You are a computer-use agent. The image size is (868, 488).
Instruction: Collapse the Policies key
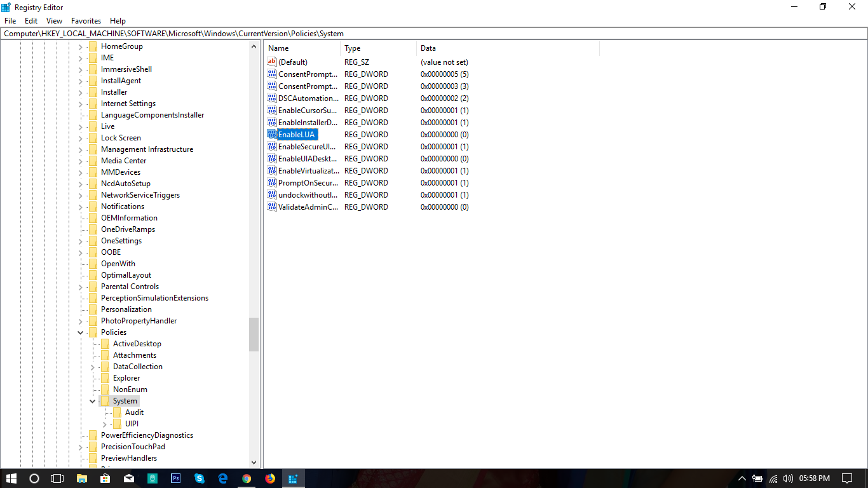click(81, 332)
